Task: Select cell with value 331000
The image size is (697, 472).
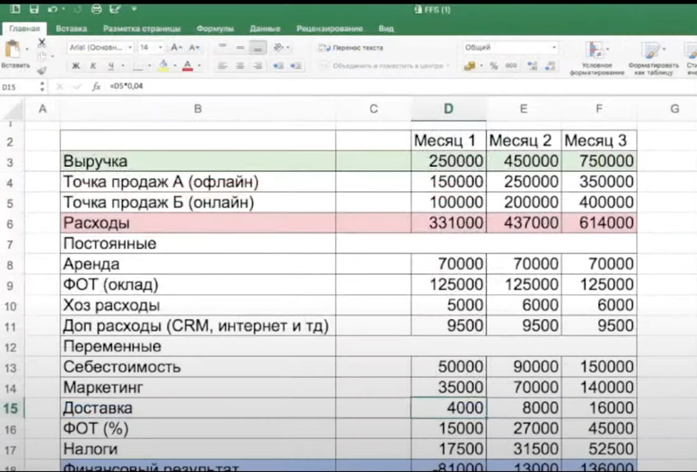Action: pos(449,223)
